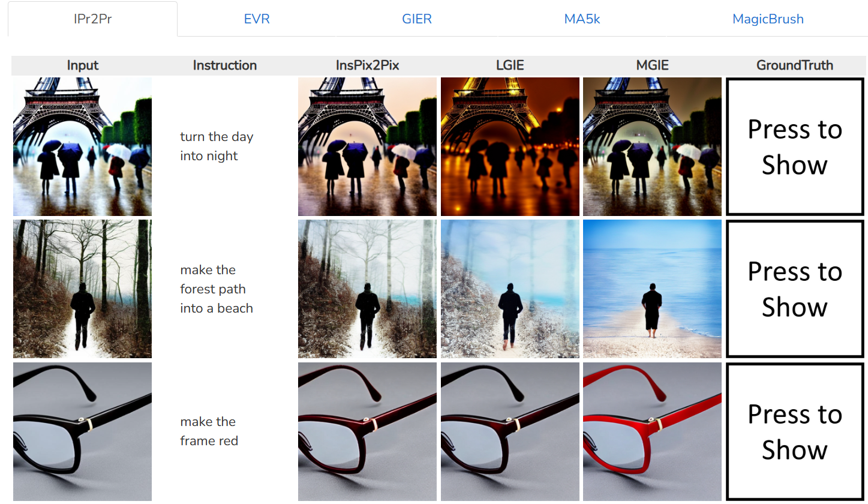Click the IPr2Pr tab
Viewport: 868px width, 504px height.
click(92, 19)
